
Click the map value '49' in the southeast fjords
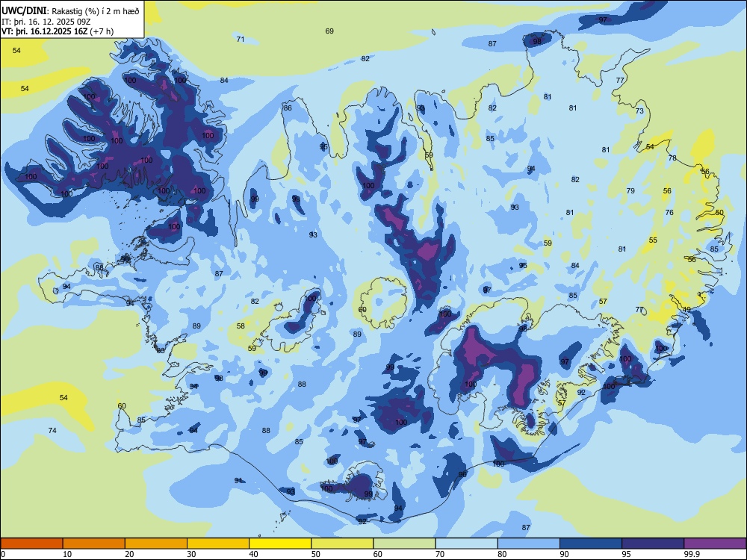(687, 309)
